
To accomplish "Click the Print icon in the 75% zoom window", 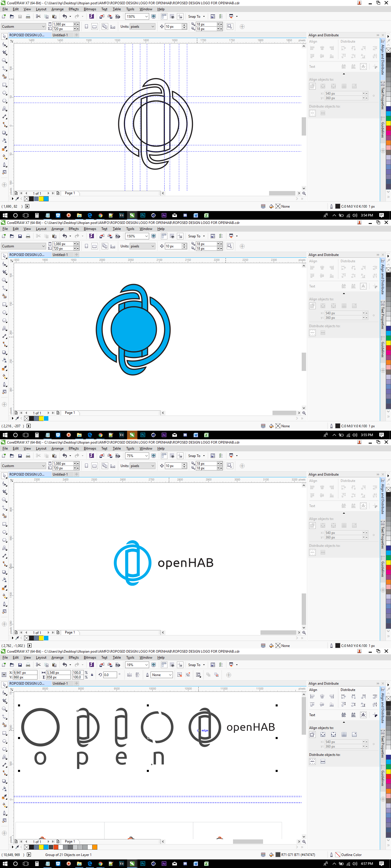I will [28, 456].
